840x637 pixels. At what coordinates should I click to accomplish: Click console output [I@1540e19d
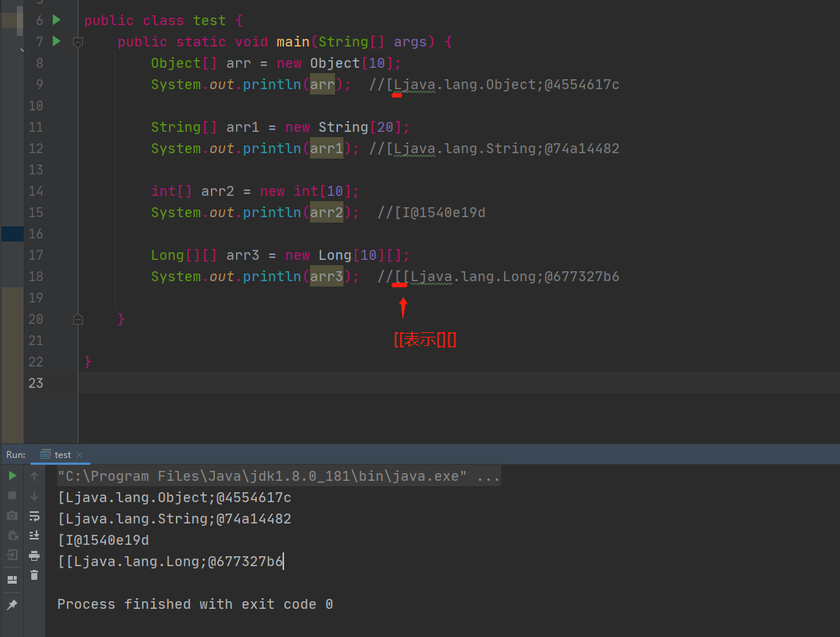click(x=104, y=540)
